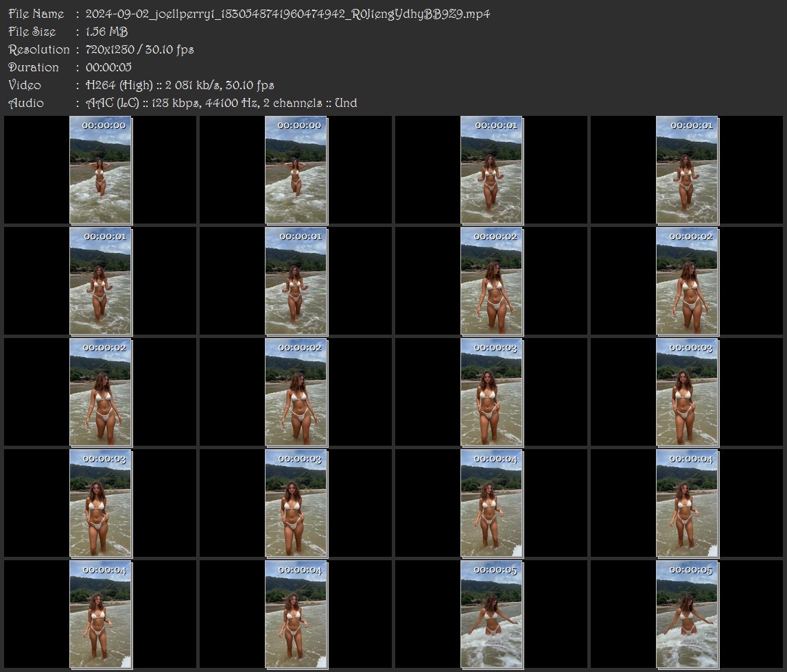787x672 pixels.
Task: Open the last top-row thumbnail stamped 00:00:01
Action: point(687,170)
